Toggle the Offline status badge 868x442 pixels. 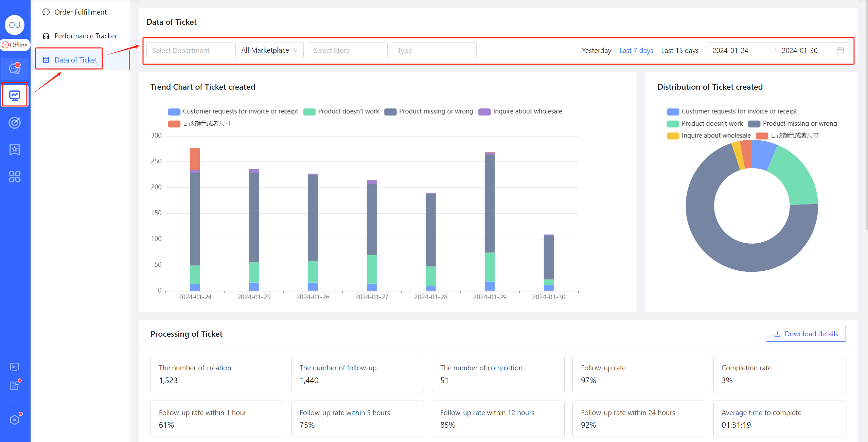pos(15,45)
